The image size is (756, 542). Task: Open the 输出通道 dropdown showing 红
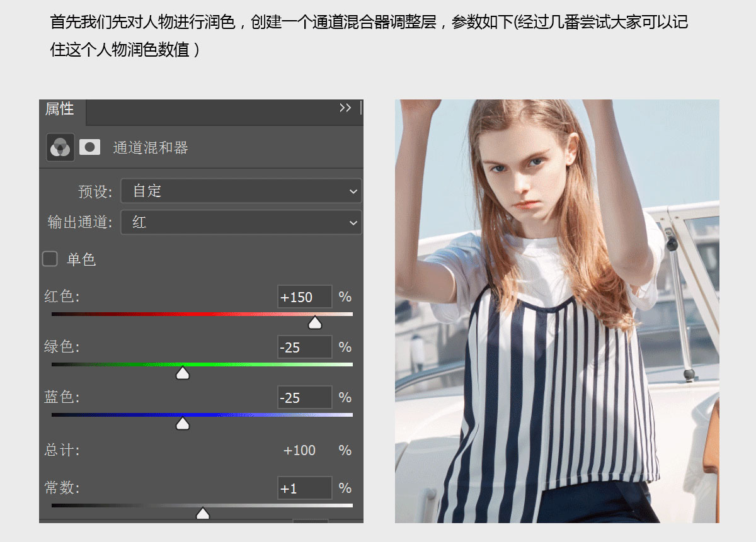(241, 222)
